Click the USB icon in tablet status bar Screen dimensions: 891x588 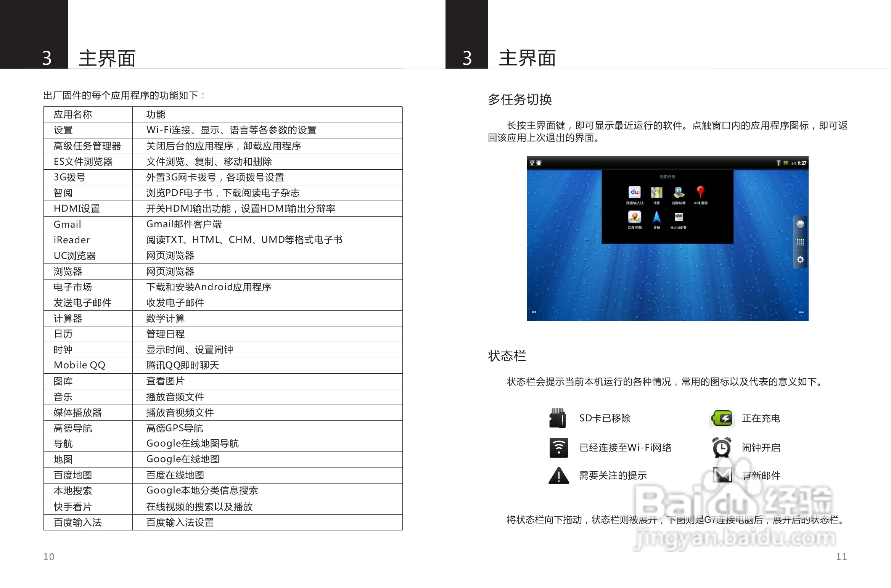[x=532, y=163]
